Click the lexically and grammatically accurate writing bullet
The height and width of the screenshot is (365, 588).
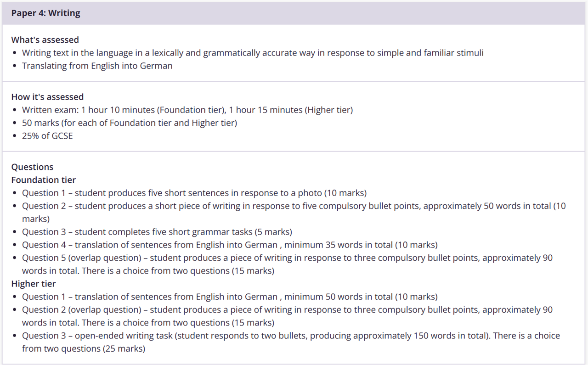(x=253, y=53)
